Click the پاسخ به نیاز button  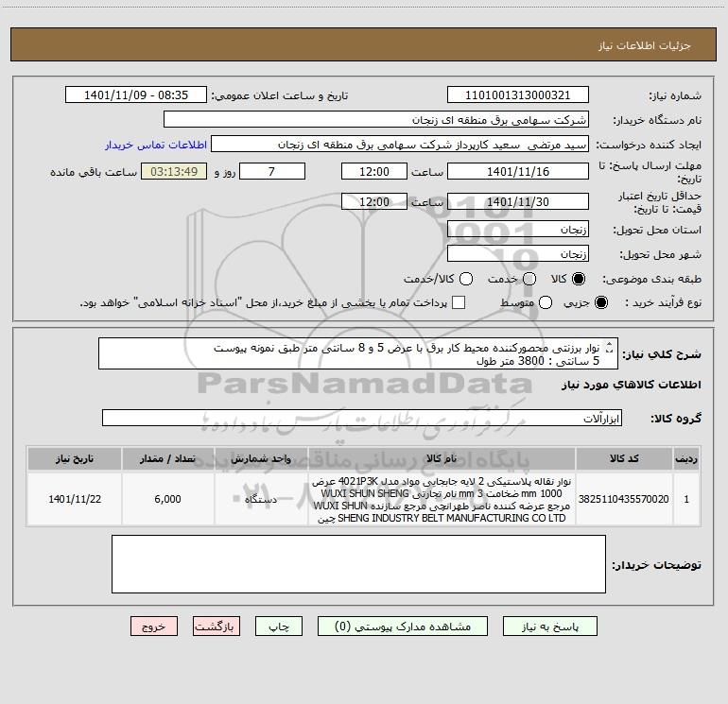549,627
